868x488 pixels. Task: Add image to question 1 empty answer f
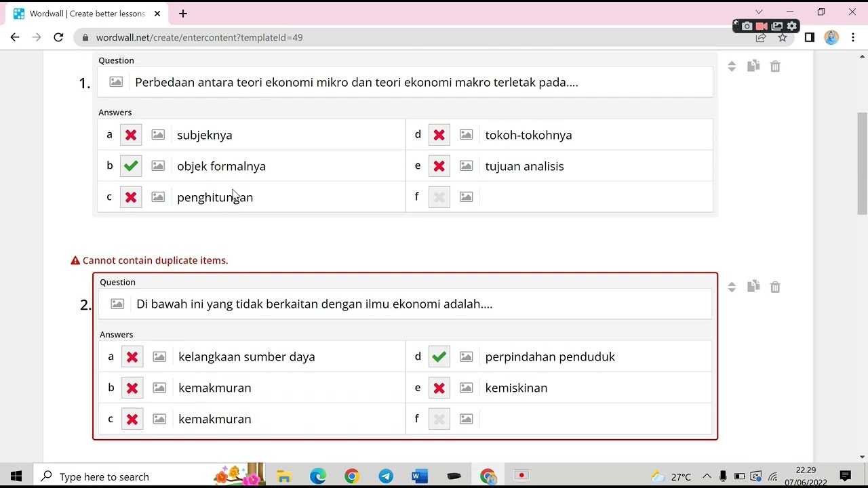click(466, 197)
